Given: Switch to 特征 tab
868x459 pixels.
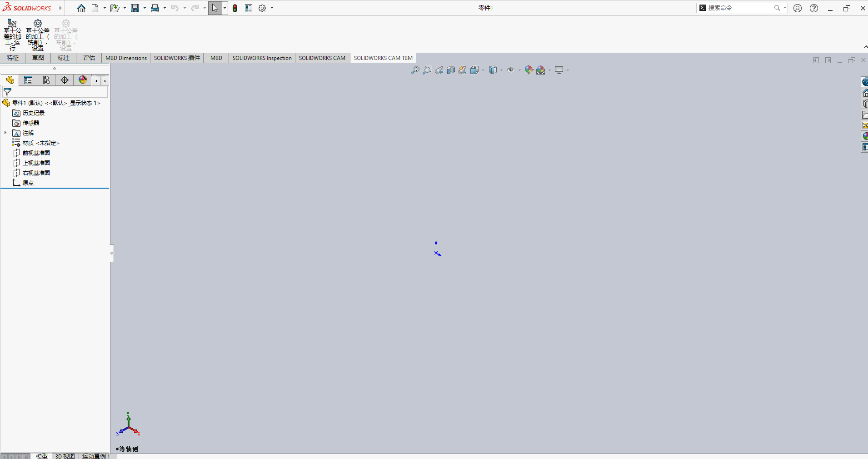Looking at the screenshot, I should 13,58.
